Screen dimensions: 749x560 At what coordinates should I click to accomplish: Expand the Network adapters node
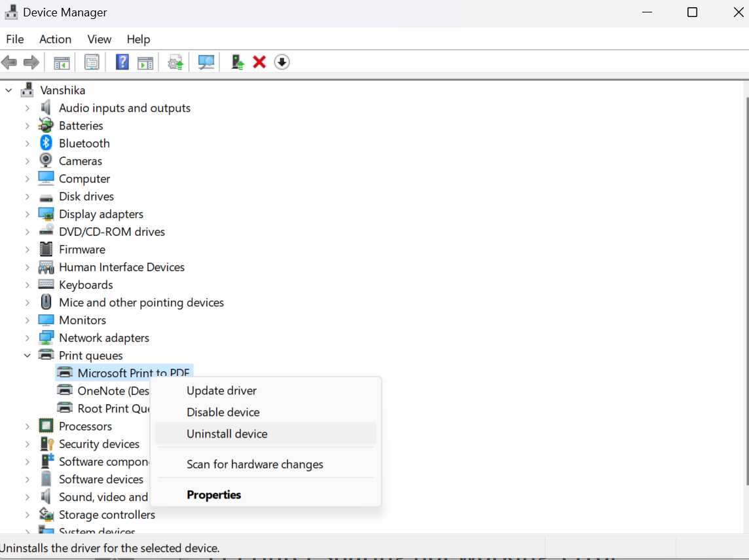(27, 338)
